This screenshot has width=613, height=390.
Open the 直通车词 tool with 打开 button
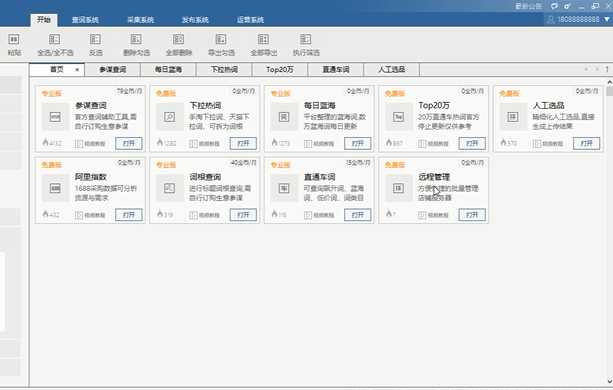[x=358, y=215]
